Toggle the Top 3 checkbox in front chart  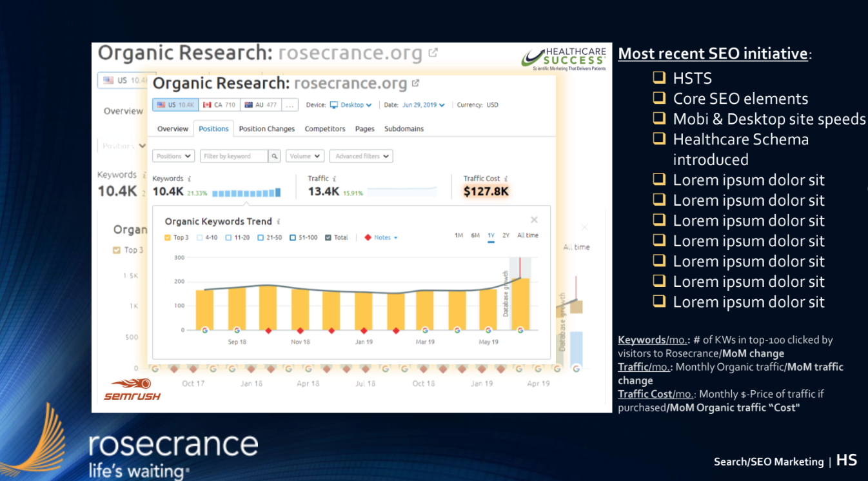coord(168,238)
